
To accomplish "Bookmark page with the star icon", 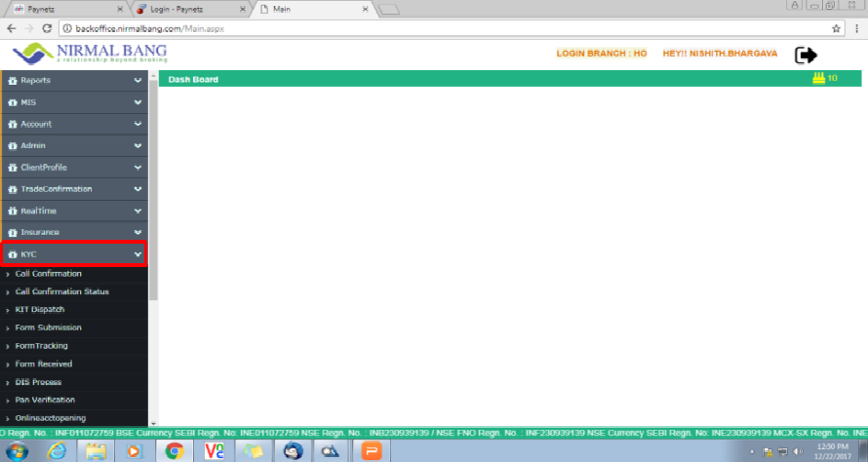I will click(x=837, y=28).
